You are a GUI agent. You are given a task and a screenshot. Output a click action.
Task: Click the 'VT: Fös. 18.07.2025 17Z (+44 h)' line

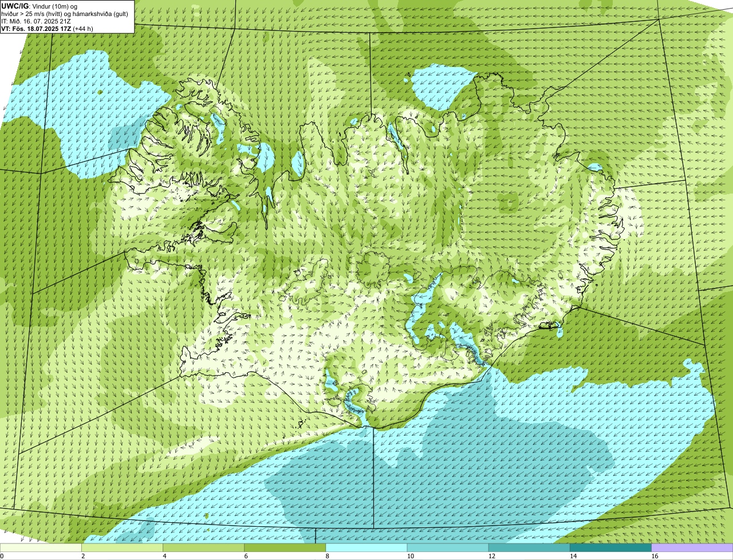click(x=47, y=29)
